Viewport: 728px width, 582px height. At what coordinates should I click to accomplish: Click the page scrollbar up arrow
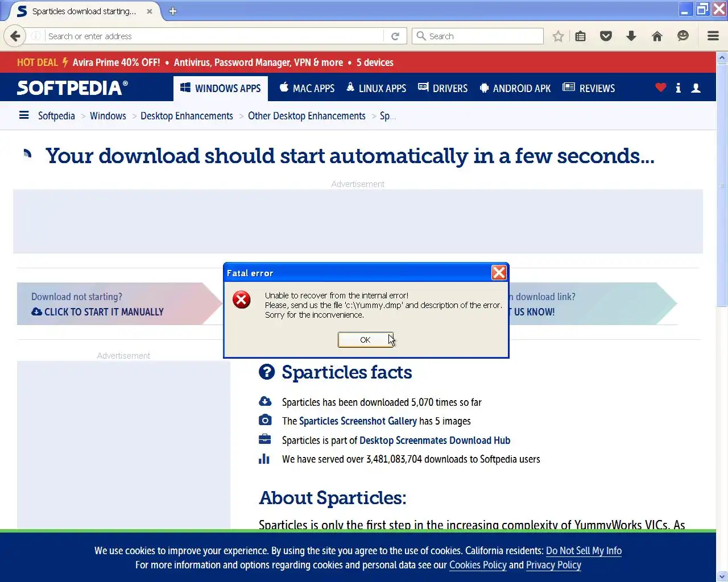click(x=722, y=57)
